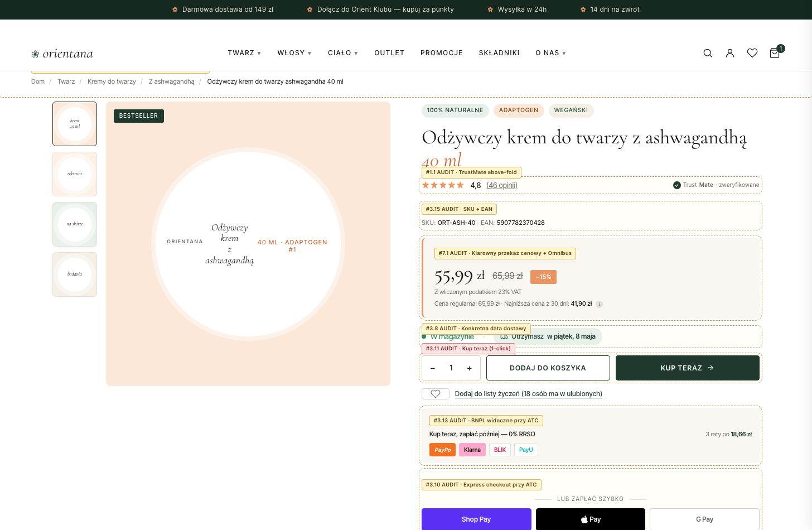Click Dodaj do listy życzeń link
This screenshot has height=530, width=812.
[x=529, y=394]
